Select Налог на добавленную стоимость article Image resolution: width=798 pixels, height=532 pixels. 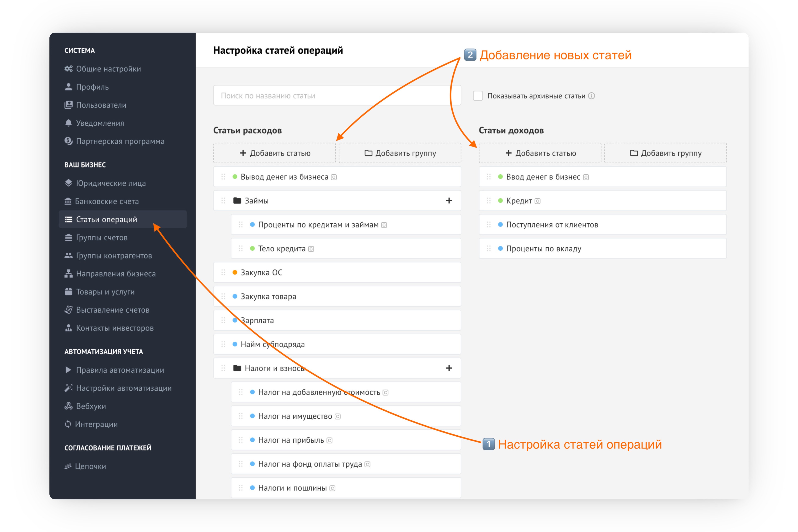(x=346, y=392)
